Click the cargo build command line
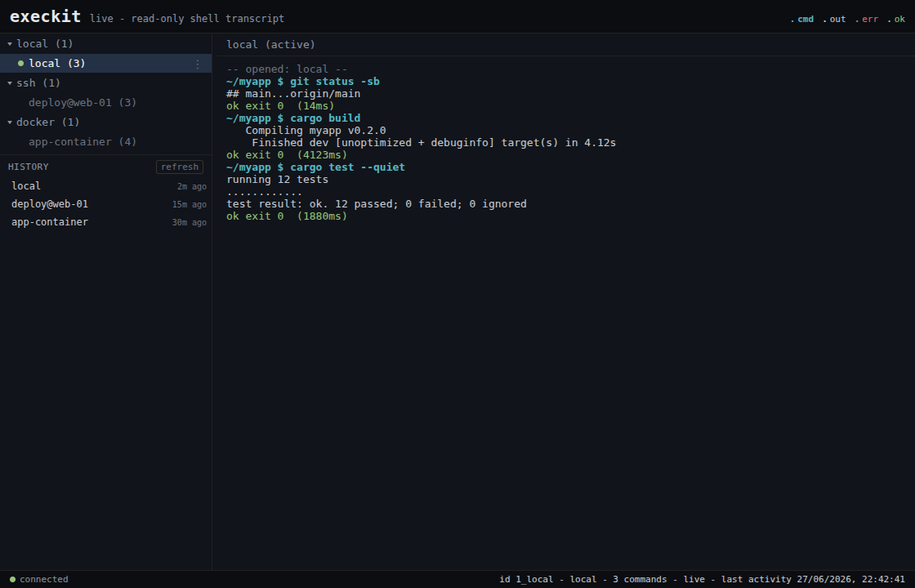 click(293, 118)
